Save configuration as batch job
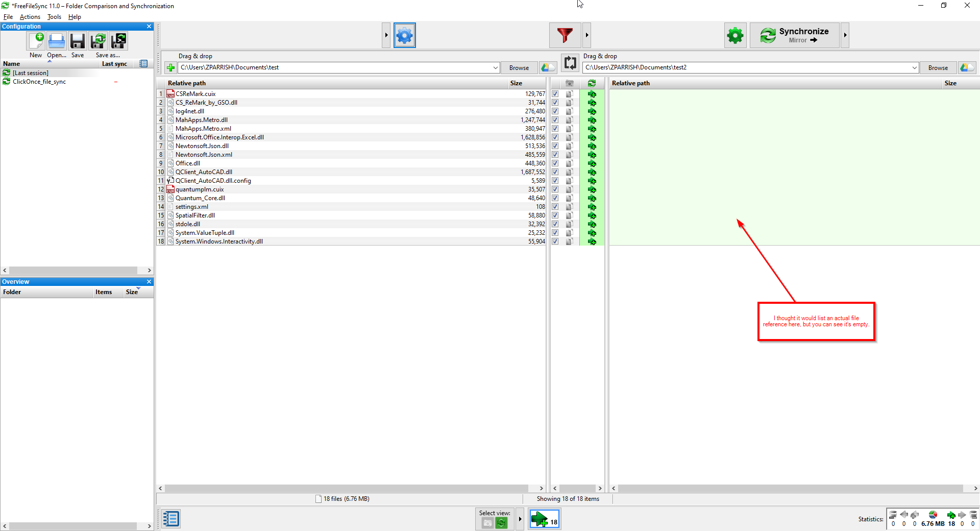The height and width of the screenshot is (531, 980). (x=118, y=41)
